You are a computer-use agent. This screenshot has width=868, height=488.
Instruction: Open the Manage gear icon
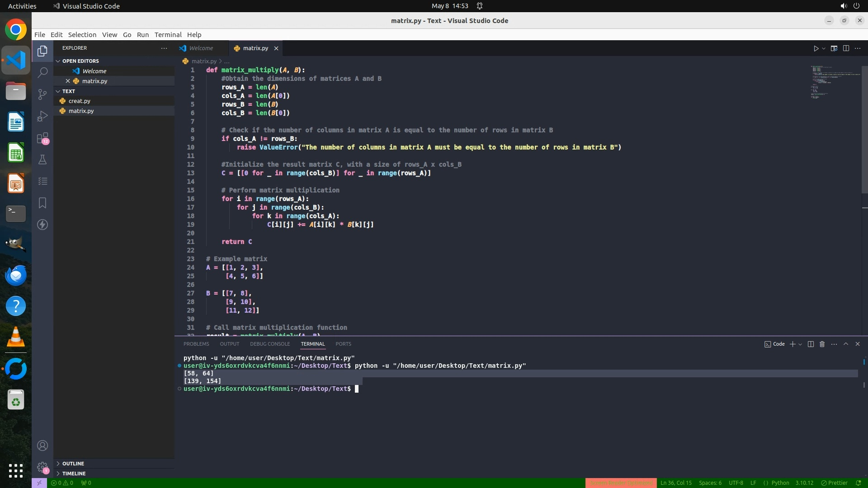click(x=42, y=467)
